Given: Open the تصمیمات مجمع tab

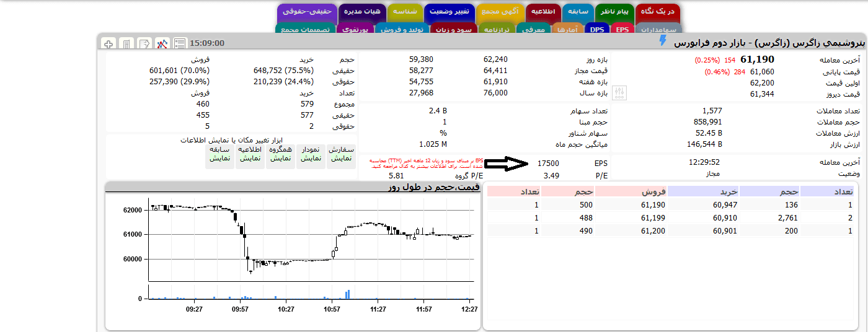Looking at the screenshot, I should click(x=306, y=29).
